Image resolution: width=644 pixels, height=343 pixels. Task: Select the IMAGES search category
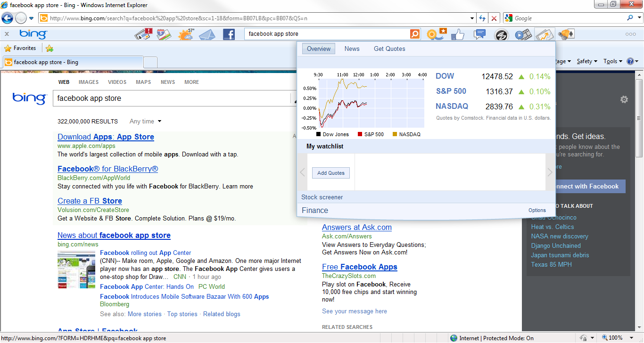click(x=89, y=82)
